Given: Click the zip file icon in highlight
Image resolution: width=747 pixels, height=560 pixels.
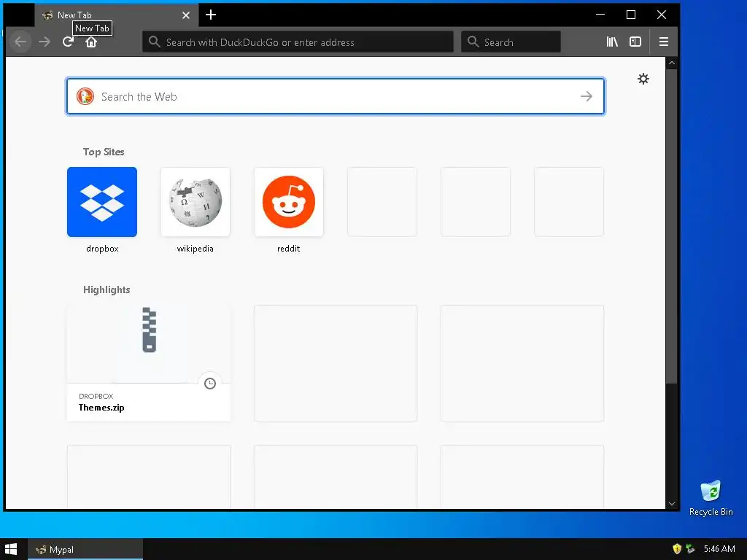Looking at the screenshot, I should tap(149, 330).
